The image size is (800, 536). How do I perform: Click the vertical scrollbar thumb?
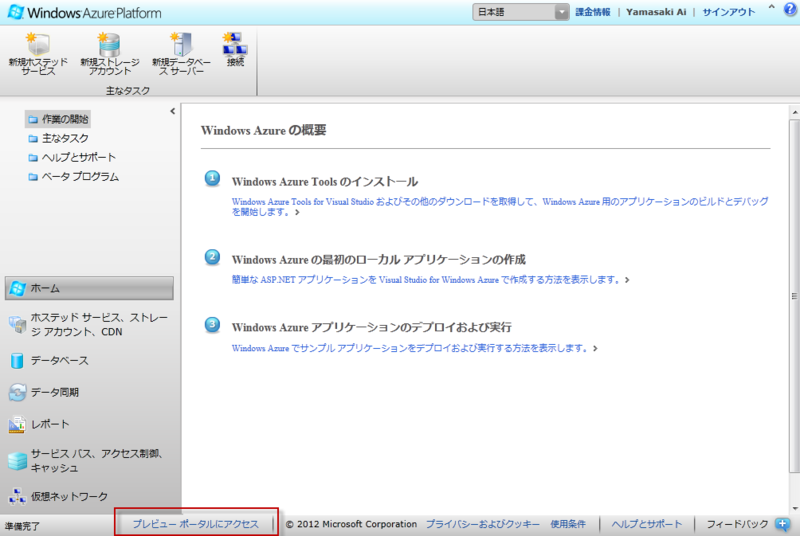pyautogui.click(x=795, y=296)
